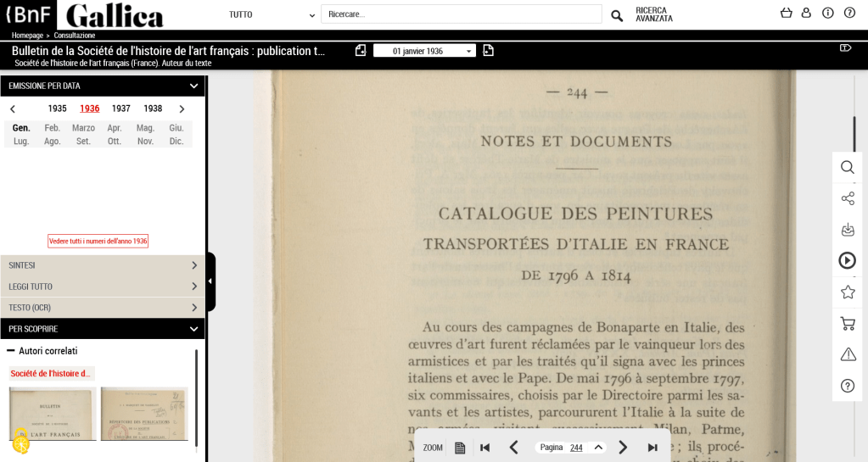Expand the 'Testo (OCR)' panel
This screenshot has width=868, height=462.
pos(102,308)
